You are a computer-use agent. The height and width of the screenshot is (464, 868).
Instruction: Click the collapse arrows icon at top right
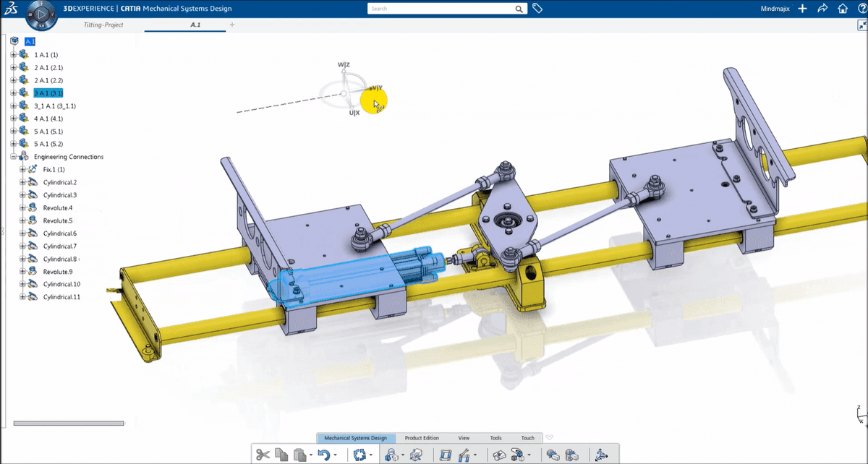point(861,25)
